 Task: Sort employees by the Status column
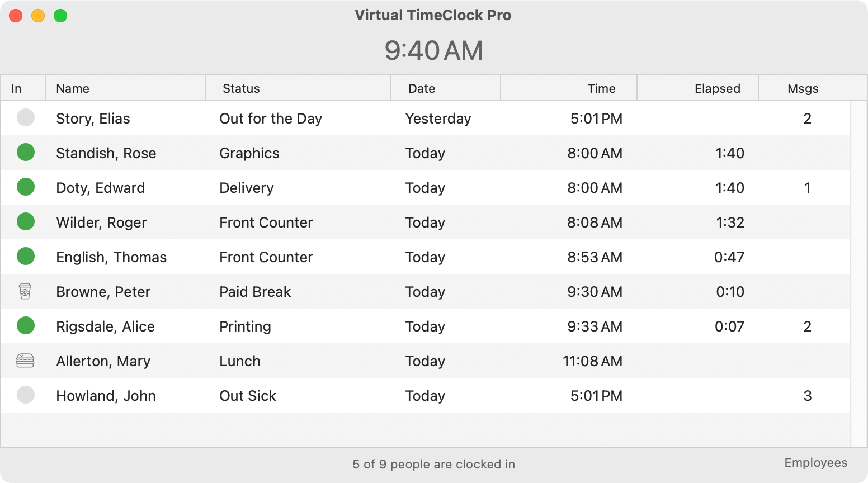[240, 88]
